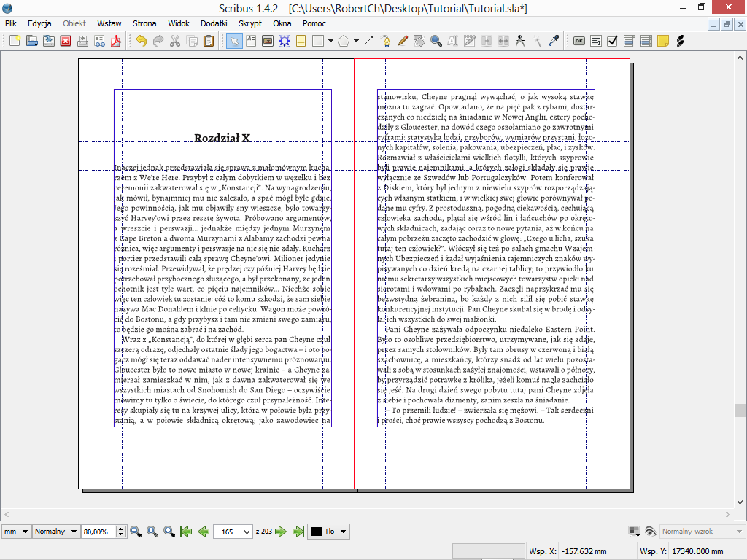Click the Export as PDF icon
The width and height of the screenshot is (747, 560).
point(115,41)
